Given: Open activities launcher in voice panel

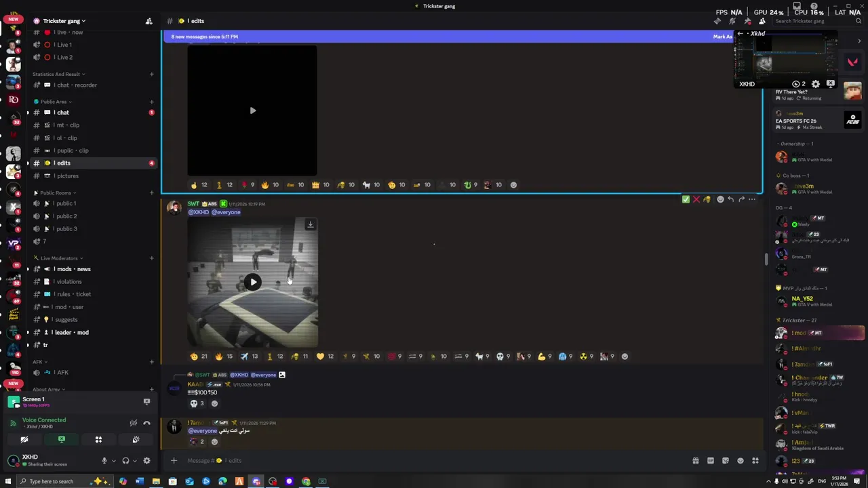Looking at the screenshot, I should click(98, 440).
